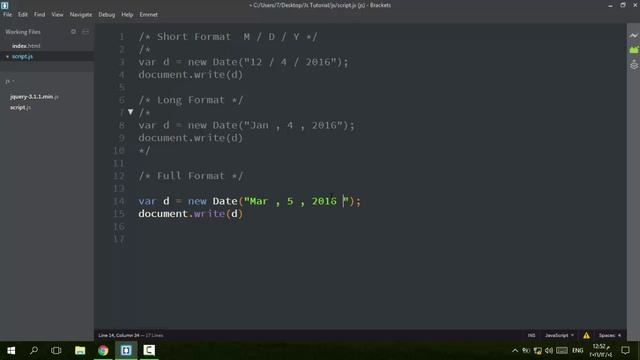This screenshot has width=640, height=360.
Task: Show hidden system tray icons
Action: [x=515, y=350]
